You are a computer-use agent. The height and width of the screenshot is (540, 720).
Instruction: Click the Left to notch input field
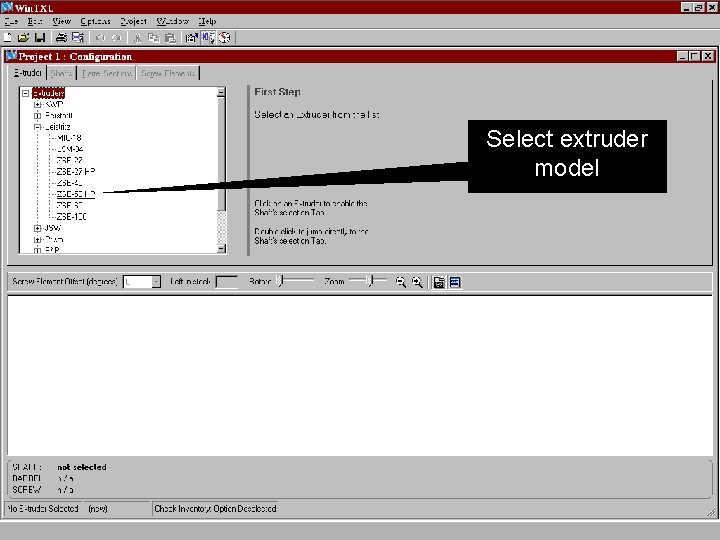tap(226, 281)
